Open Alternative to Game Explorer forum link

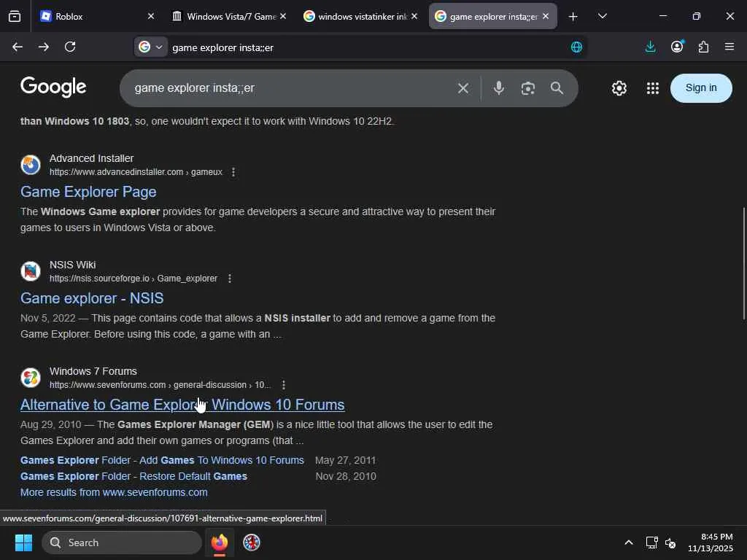(x=182, y=405)
